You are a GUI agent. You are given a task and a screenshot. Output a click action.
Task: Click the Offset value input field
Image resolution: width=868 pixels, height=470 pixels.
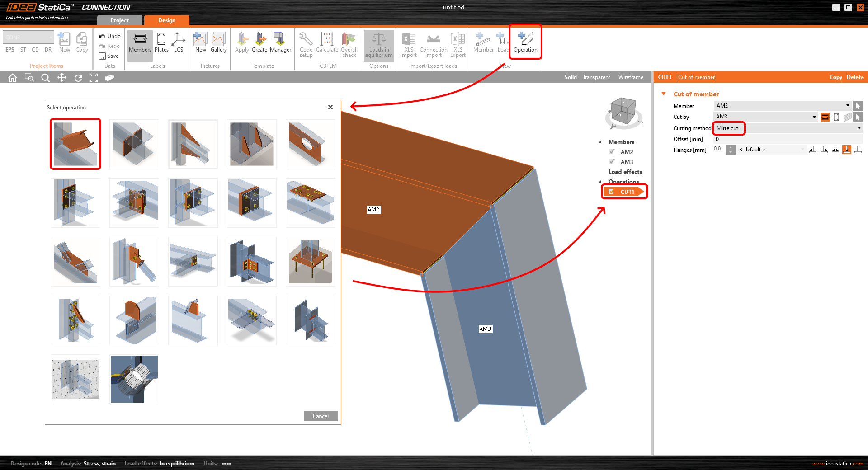pyautogui.click(x=788, y=139)
